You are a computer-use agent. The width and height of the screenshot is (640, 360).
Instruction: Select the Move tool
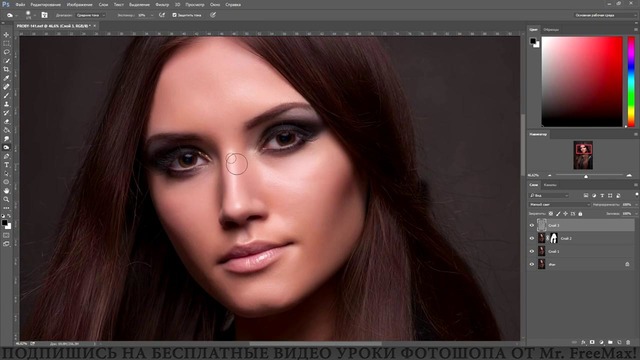click(x=6, y=35)
